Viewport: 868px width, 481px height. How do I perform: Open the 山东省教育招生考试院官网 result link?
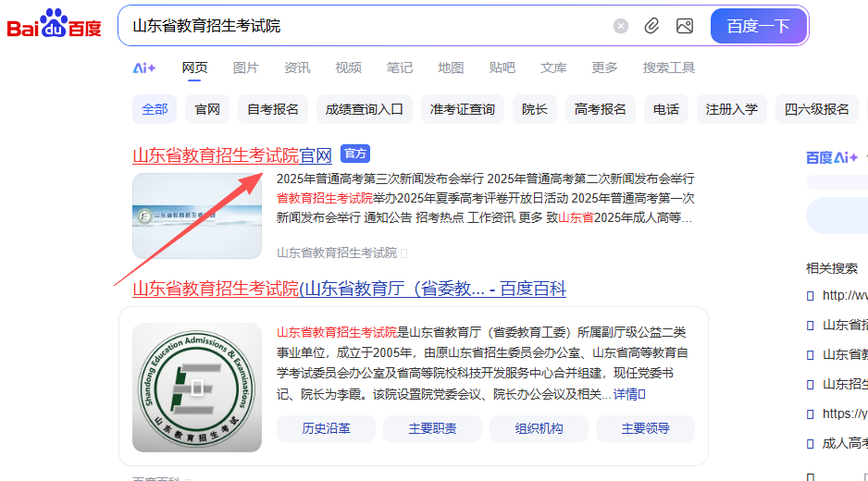click(231, 154)
